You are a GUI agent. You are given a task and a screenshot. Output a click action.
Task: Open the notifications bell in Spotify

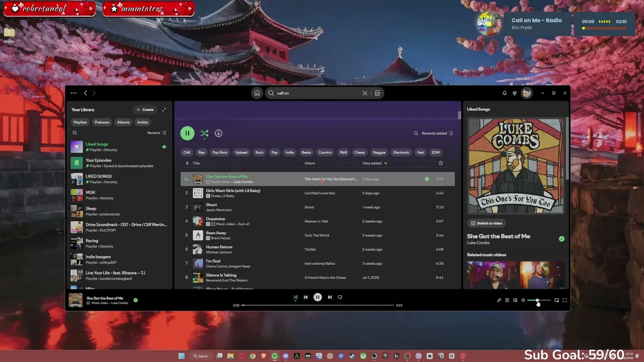[x=505, y=93]
